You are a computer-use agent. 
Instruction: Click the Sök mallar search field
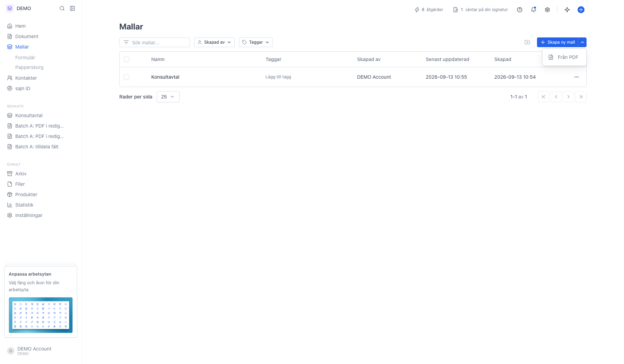[155, 42]
